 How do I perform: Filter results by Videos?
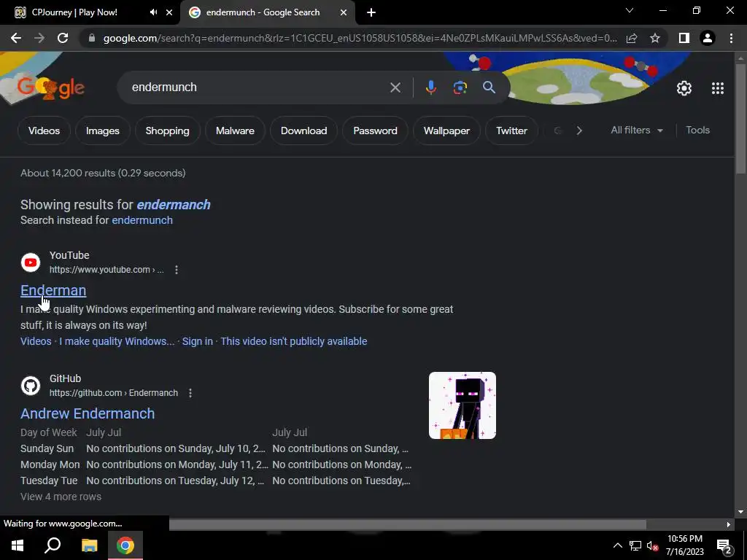tap(44, 131)
